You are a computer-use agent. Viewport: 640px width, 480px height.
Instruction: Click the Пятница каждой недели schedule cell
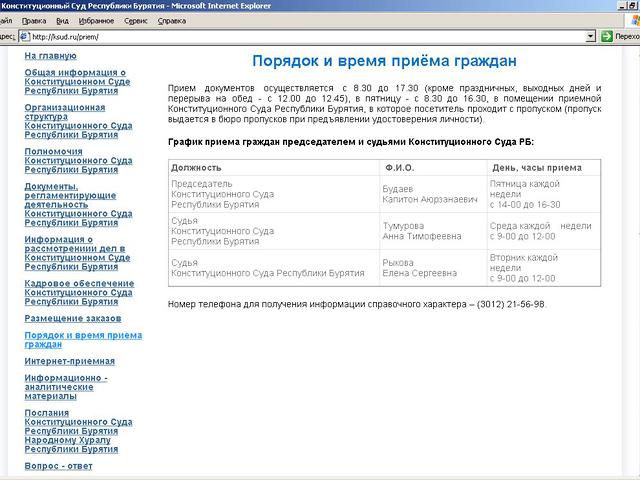pyautogui.click(x=544, y=194)
